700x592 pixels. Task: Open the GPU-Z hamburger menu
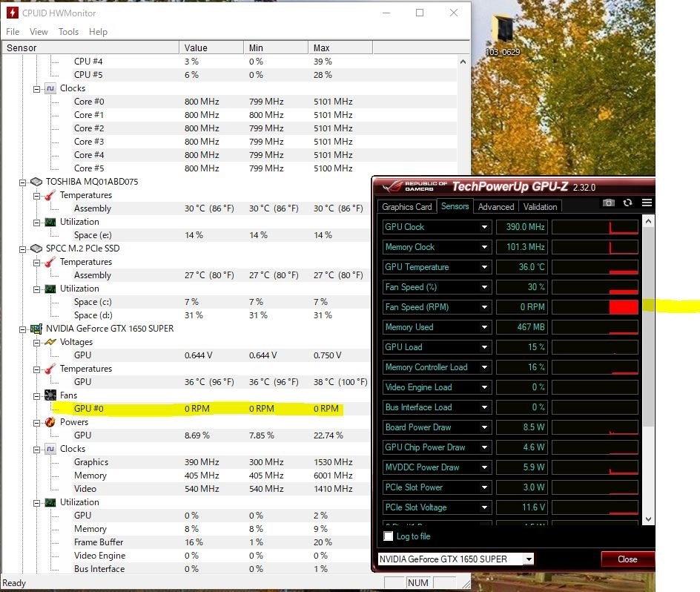[x=647, y=203]
